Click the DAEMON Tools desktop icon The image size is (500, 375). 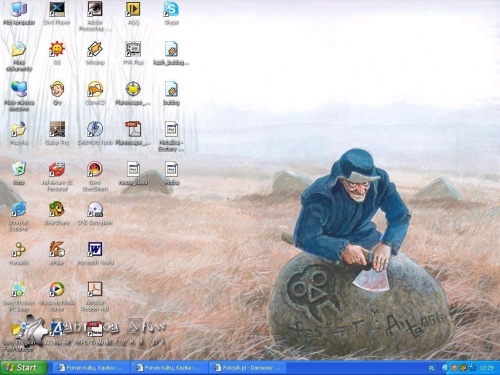click(95, 133)
